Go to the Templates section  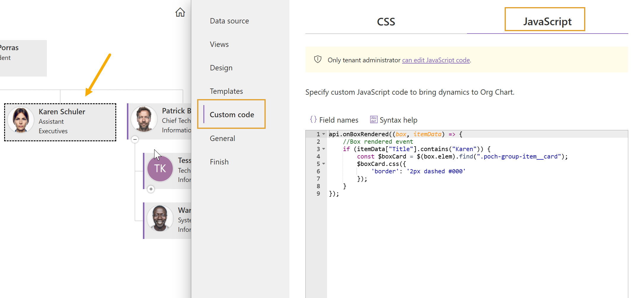[x=226, y=91]
